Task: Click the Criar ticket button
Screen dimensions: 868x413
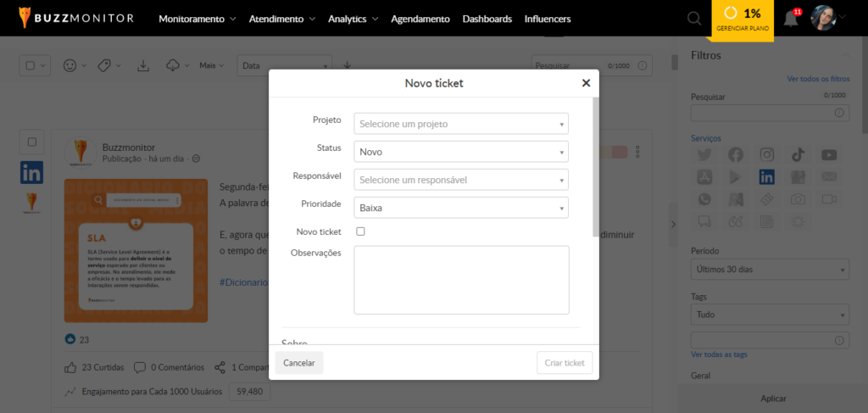Action: [x=565, y=363]
